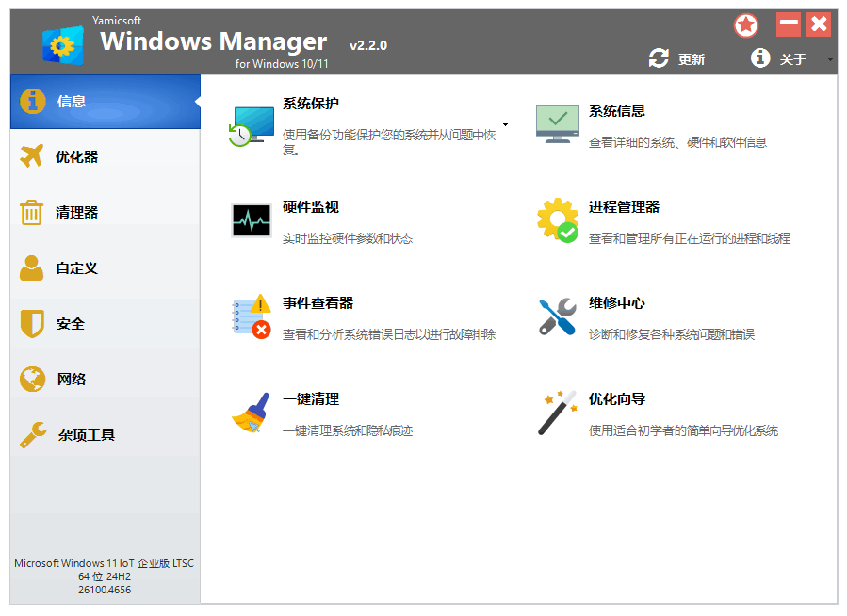This screenshot has height=616, width=847.
Task: Open the Event Viewer (事件查看器) icon
Action: coord(252,316)
